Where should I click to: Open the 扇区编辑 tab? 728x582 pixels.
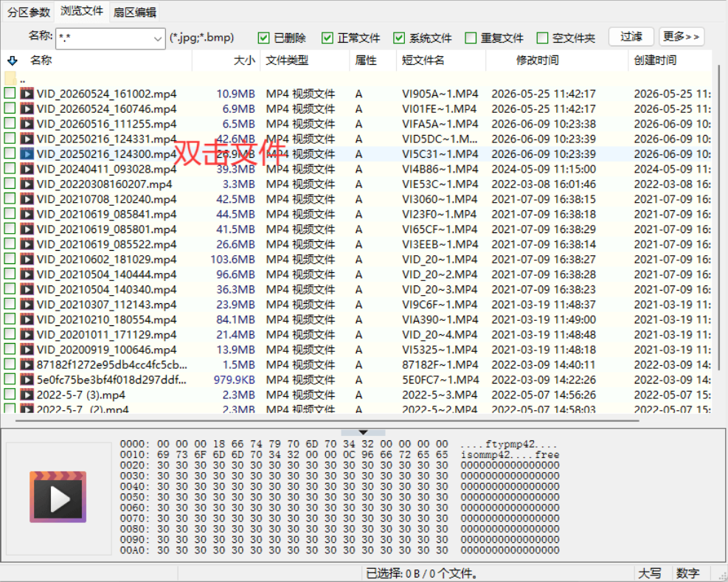[135, 12]
